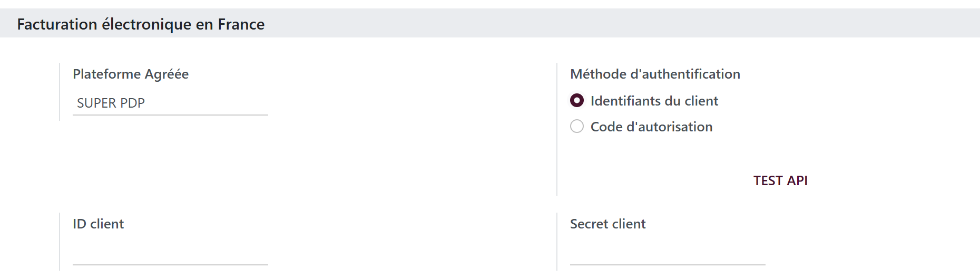Click the Méthode d'authentification label
This screenshot has height=277, width=980.
pyautogui.click(x=655, y=74)
